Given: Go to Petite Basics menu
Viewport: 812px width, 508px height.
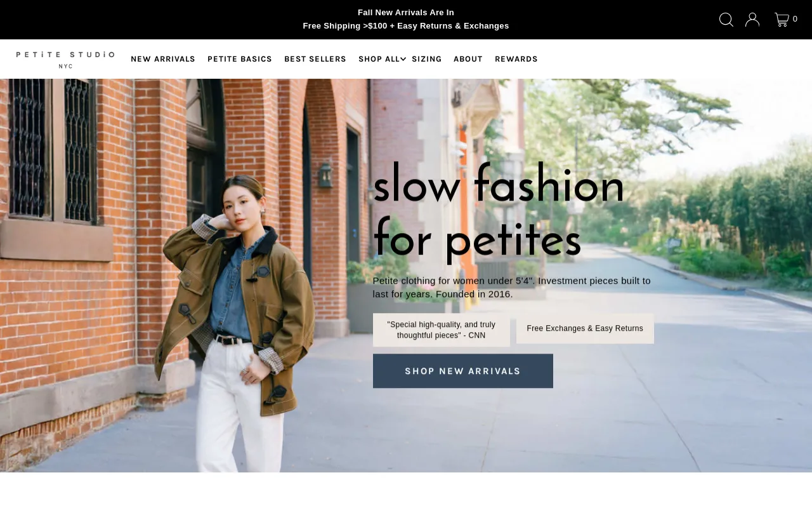Looking at the screenshot, I should [x=240, y=59].
